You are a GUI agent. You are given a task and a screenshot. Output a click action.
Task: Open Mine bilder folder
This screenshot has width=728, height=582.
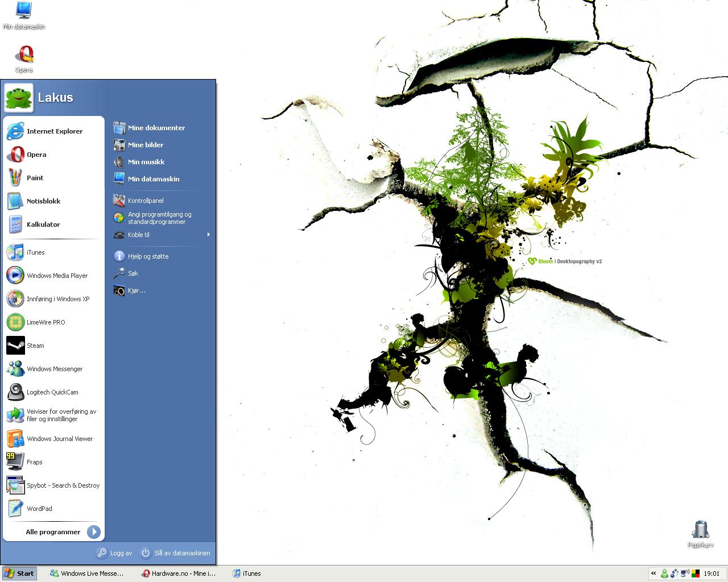pos(162,145)
